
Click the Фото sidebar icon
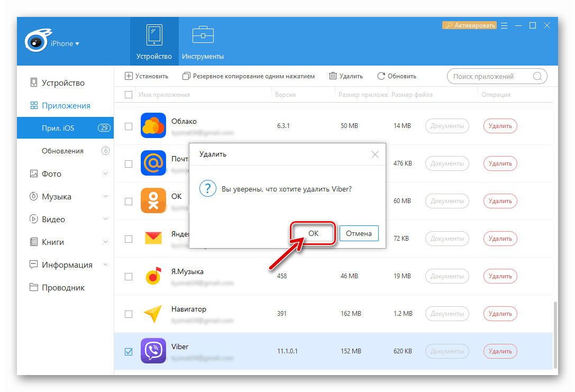click(34, 174)
